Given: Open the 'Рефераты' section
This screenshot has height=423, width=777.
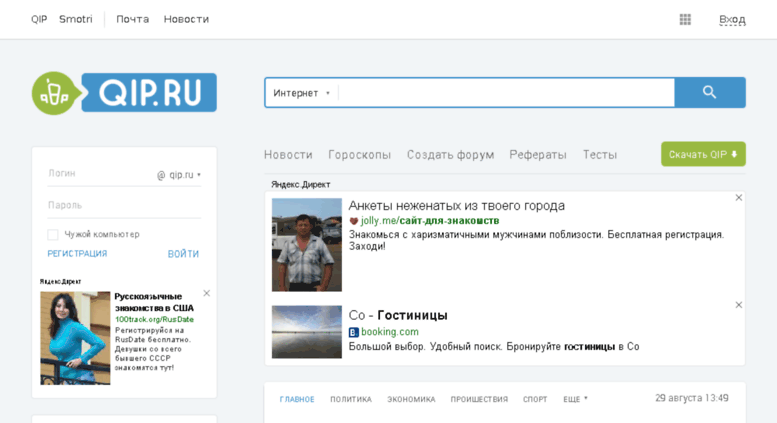Looking at the screenshot, I should (538, 155).
